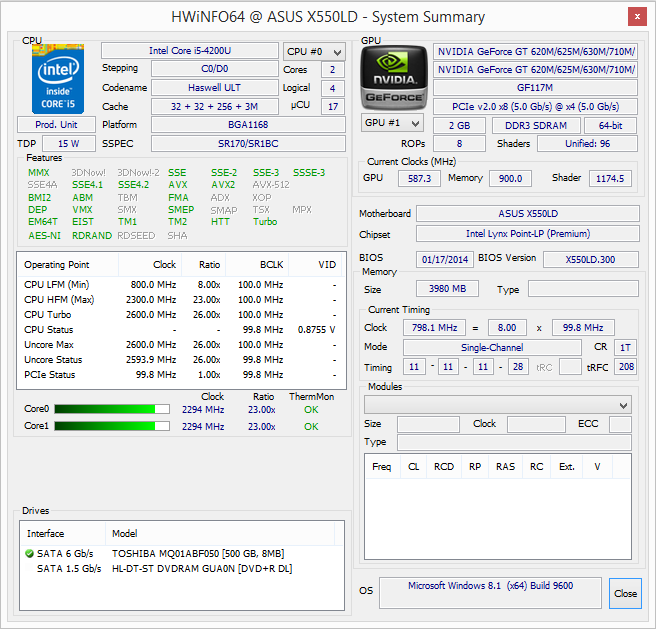Click the Clock column header in operating table

click(x=150, y=264)
